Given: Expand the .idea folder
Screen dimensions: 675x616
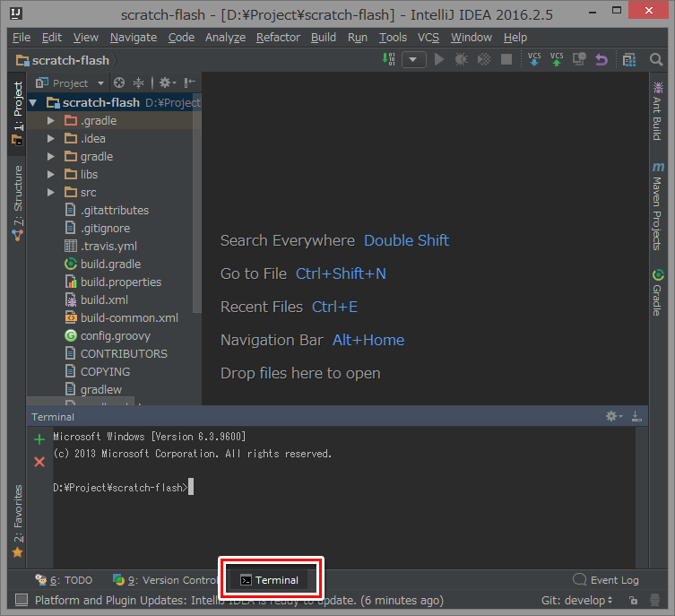Looking at the screenshot, I should (51, 138).
